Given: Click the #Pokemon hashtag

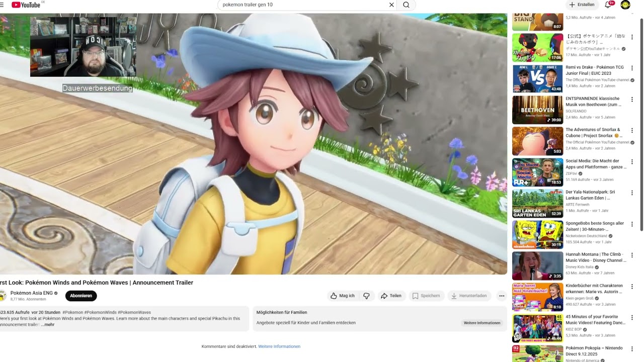Looking at the screenshot, I should pyautogui.click(x=73, y=312).
